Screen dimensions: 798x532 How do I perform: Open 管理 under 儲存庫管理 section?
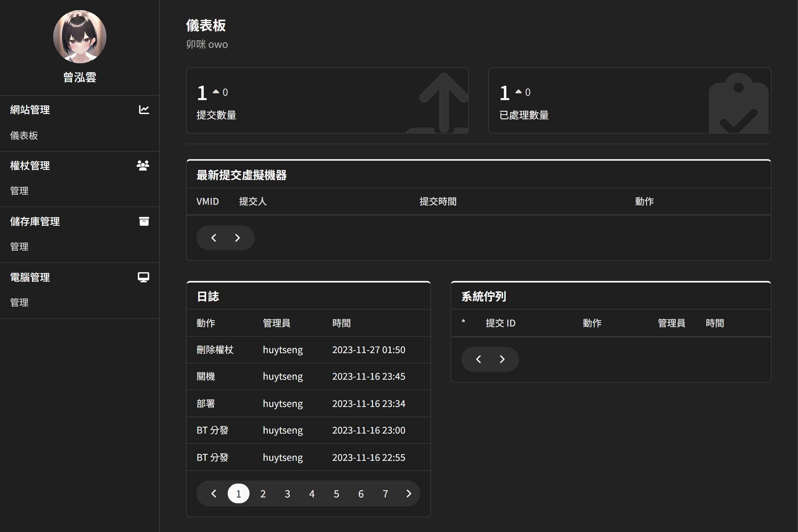tap(19, 246)
